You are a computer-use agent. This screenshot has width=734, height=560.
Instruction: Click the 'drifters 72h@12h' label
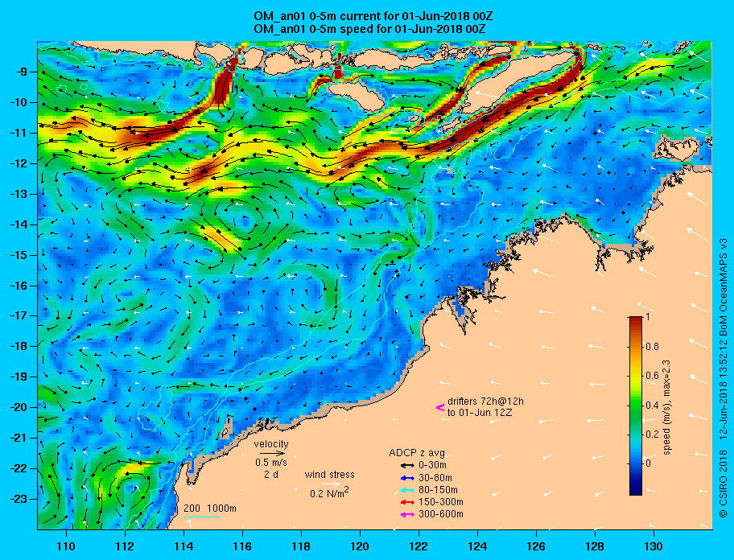(485, 401)
